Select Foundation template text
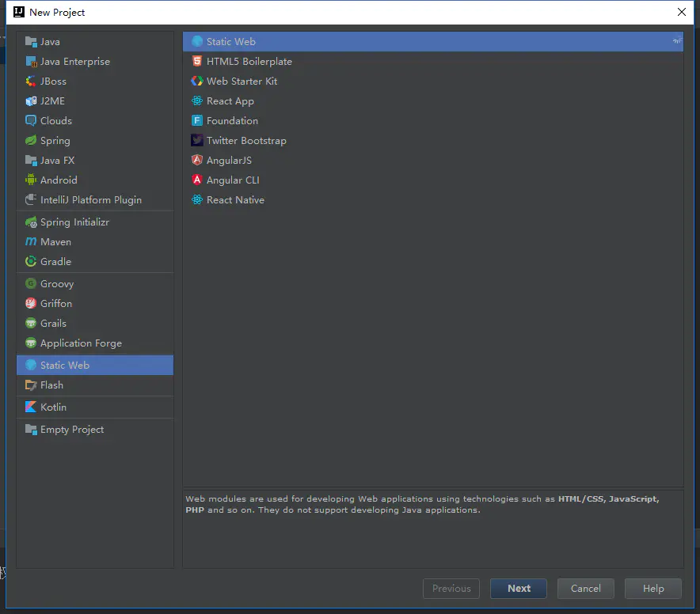Image resolution: width=700 pixels, height=614 pixels. tap(232, 121)
